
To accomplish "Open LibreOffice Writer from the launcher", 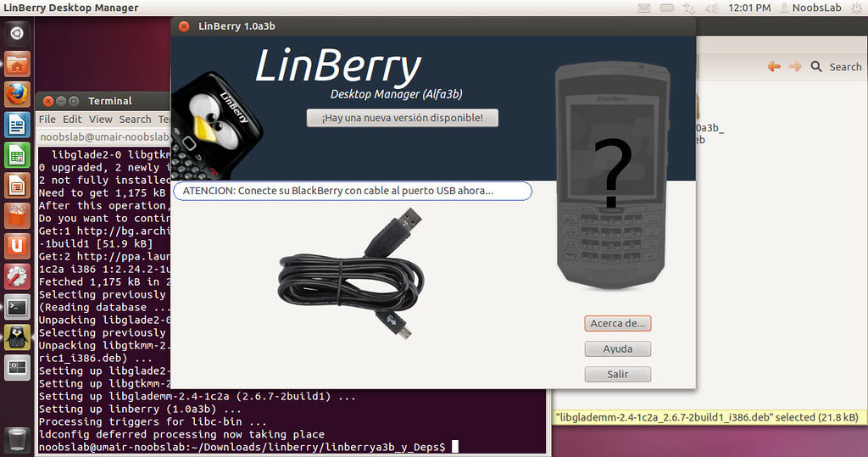I will coord(17,125).
